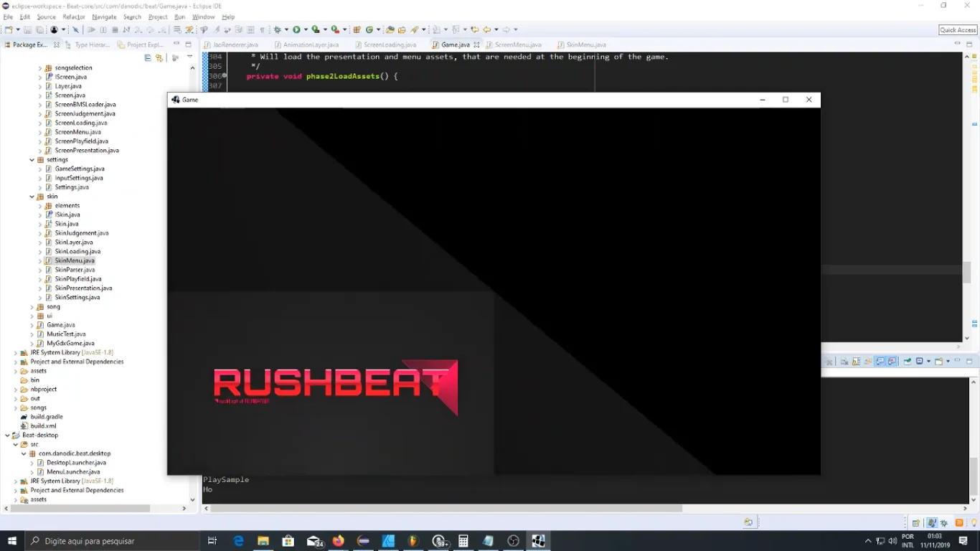Click the orange RSS feed icon in status bar
Screen dimensions: 980x551
[x=959, y=523]
